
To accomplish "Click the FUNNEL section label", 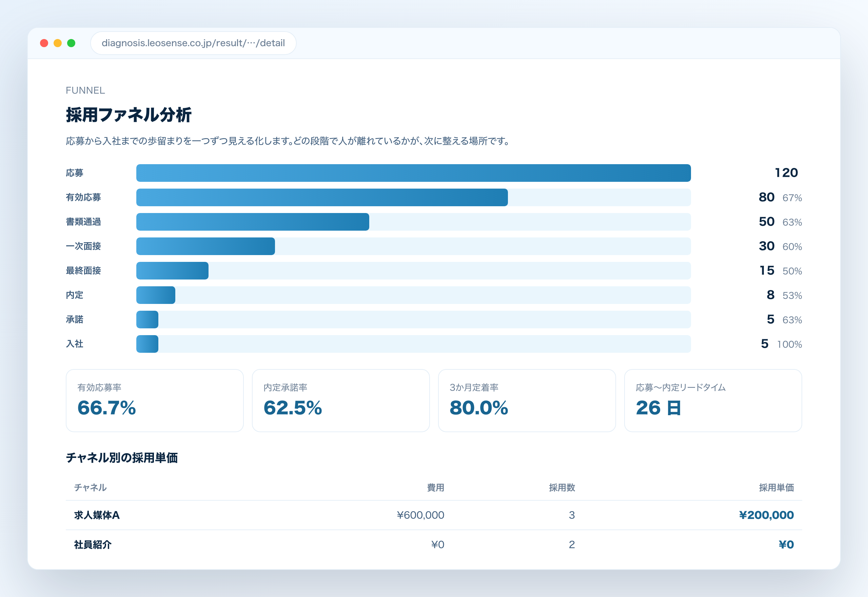I will point(85,90).
